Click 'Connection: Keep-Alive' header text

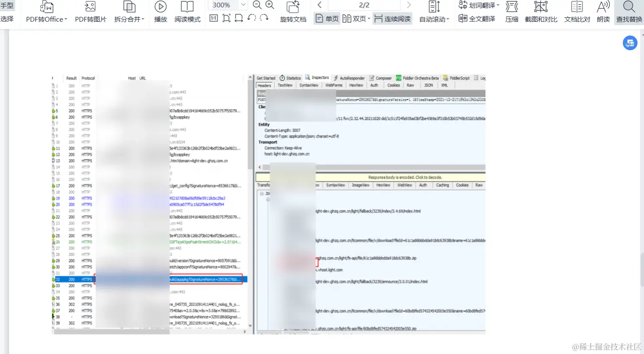click(283, 148)
